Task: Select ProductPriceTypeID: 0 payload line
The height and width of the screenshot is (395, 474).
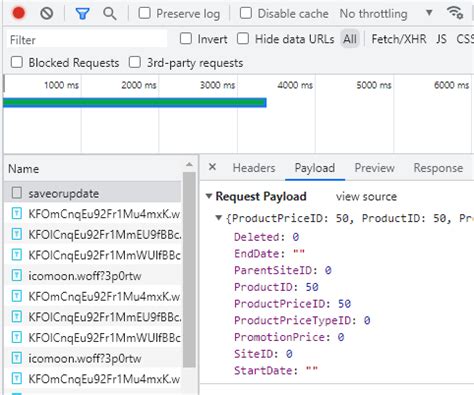Action: coord(302,320)
